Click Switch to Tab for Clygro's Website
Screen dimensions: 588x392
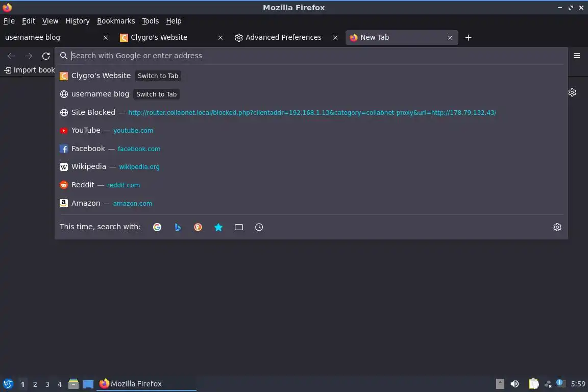pos(158,76)
